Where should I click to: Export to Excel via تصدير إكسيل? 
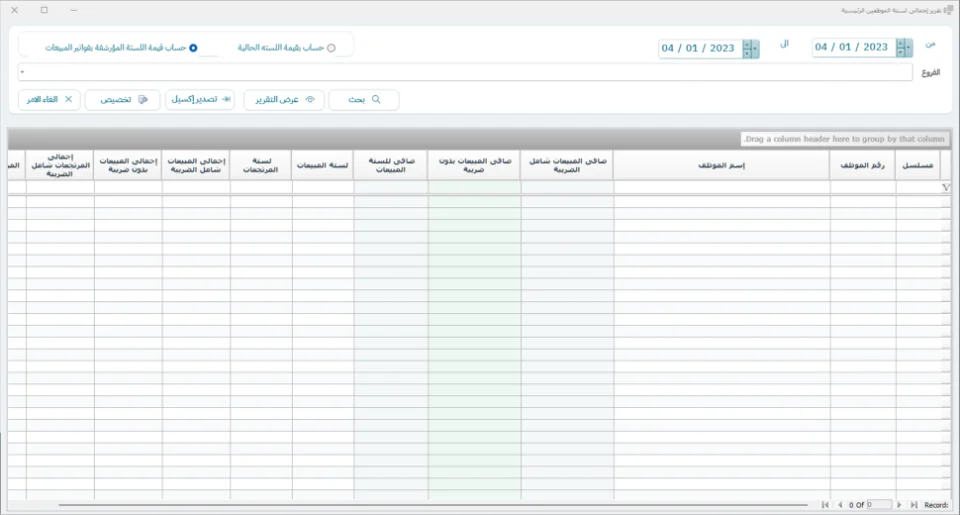point(200,100)
